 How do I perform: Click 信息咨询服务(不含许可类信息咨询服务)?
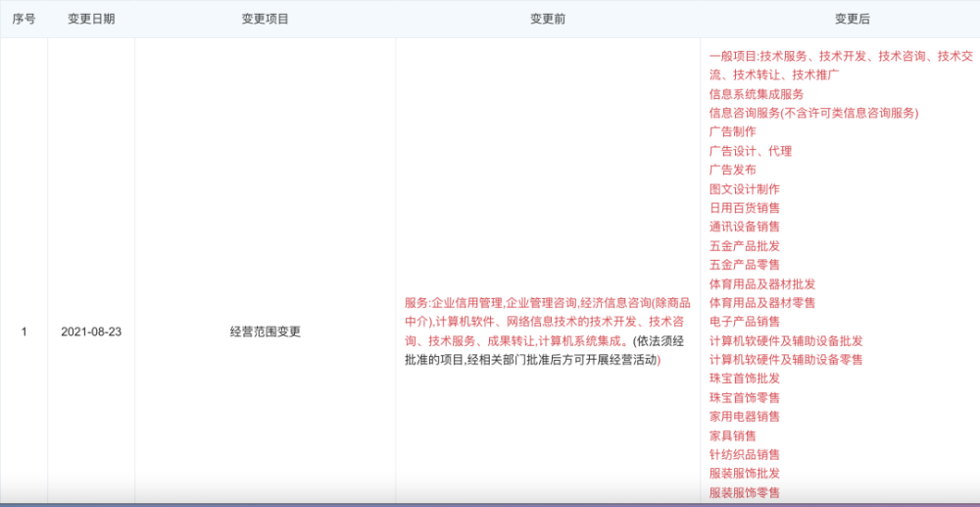coord(813,113)
